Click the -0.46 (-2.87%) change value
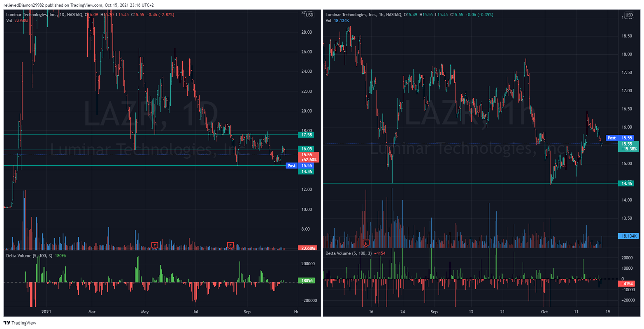644x329 pixels. coord(160,15)
